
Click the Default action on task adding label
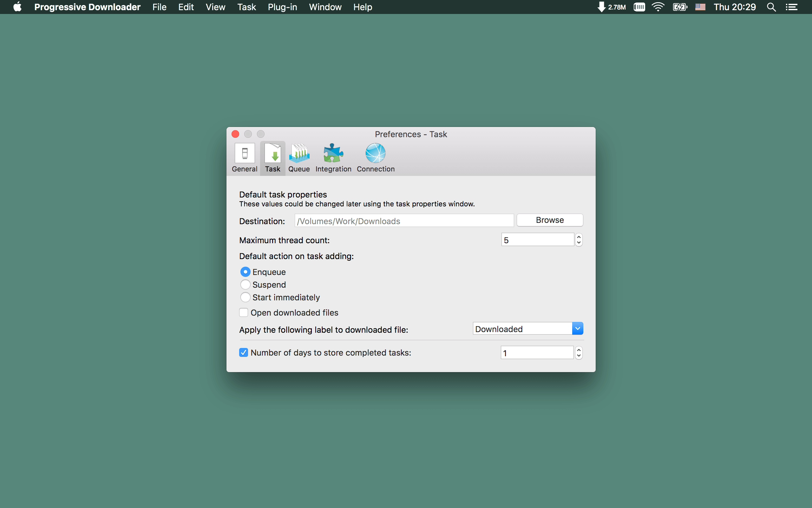click(296, 256)
